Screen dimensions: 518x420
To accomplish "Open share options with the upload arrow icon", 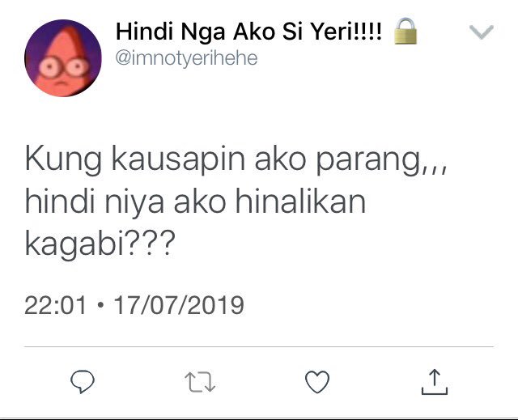I will pyautogui.click(x=435, y=382).
